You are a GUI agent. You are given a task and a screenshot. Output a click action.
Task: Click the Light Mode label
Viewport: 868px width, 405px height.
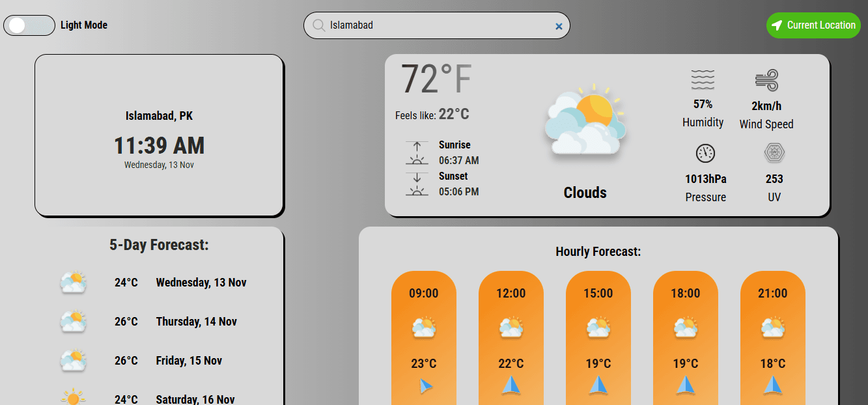click(84, 25)
